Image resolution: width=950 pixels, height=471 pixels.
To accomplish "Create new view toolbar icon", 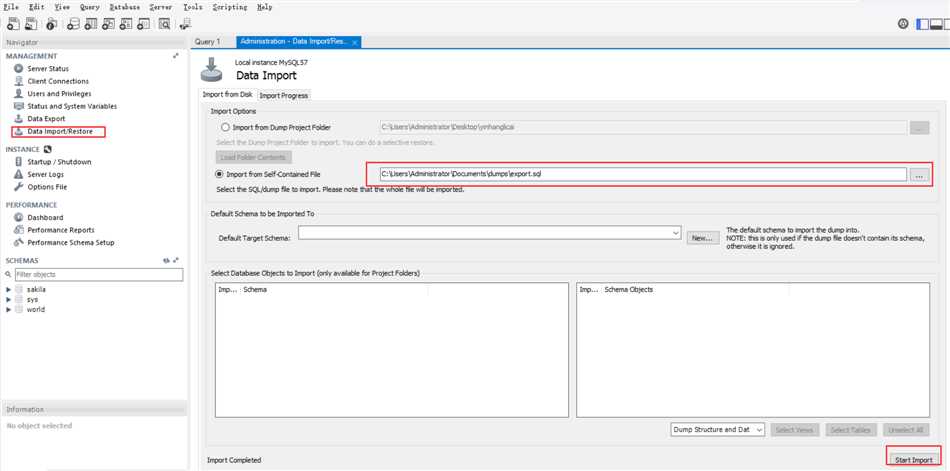I will [108, 24].
